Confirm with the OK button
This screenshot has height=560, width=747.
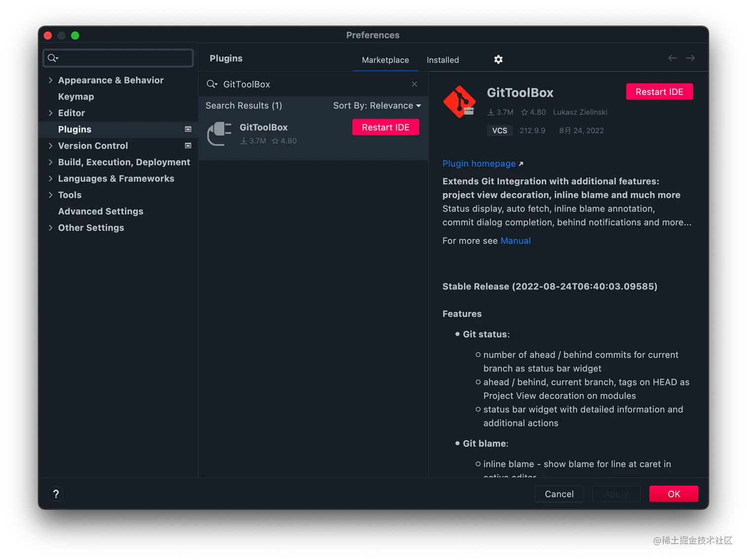pos(674,494)
